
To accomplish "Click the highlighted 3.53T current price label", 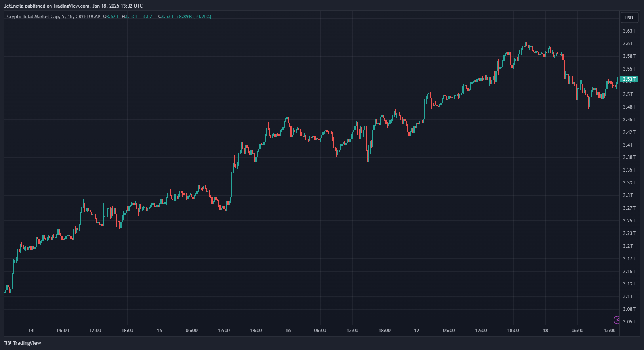I will 629,79.
